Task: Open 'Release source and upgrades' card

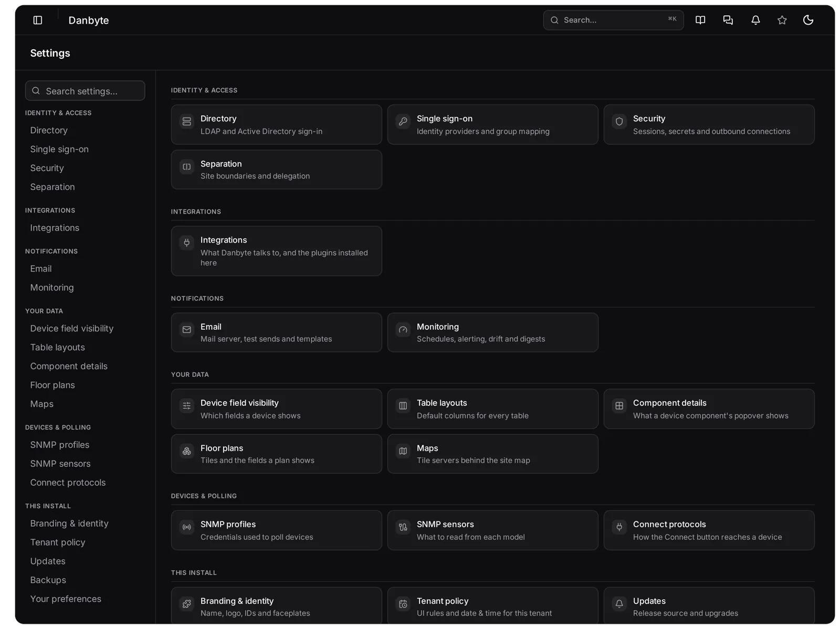Action: click(x=709, y=606)
